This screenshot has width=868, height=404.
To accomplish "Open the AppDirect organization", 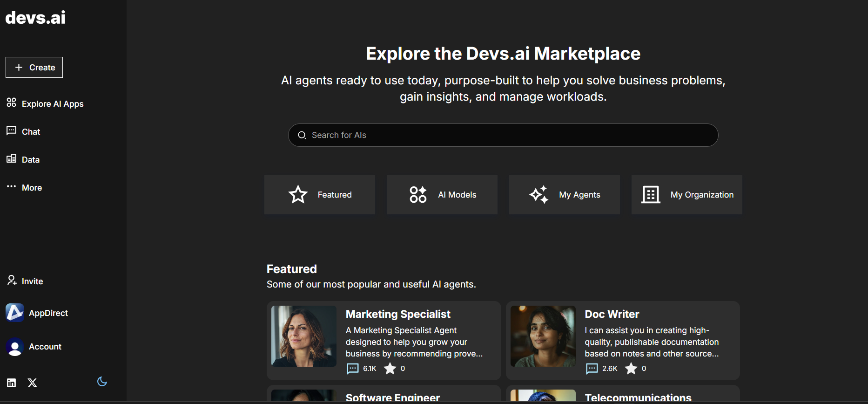I will click(37, 313).
